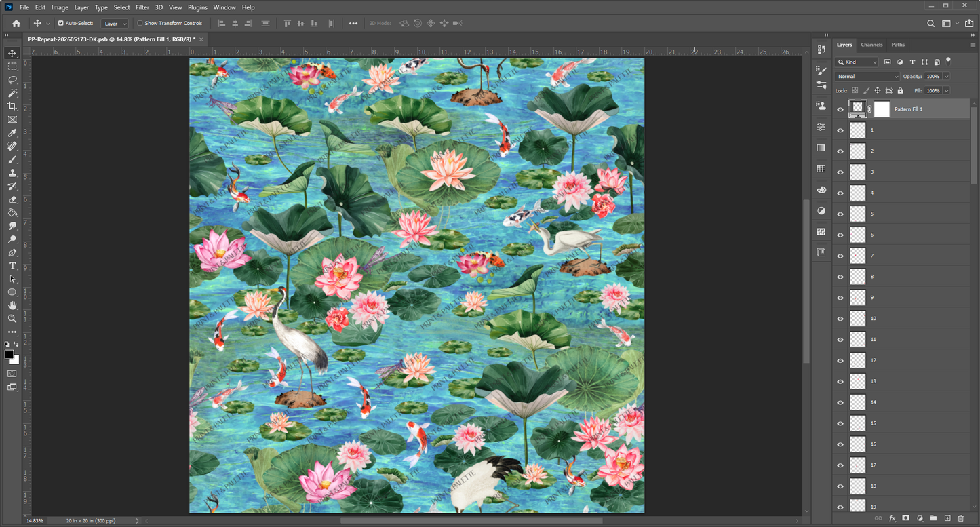
Task: Click the Pattern Fill 1 mask thumbnail
Action: (882, 109)
